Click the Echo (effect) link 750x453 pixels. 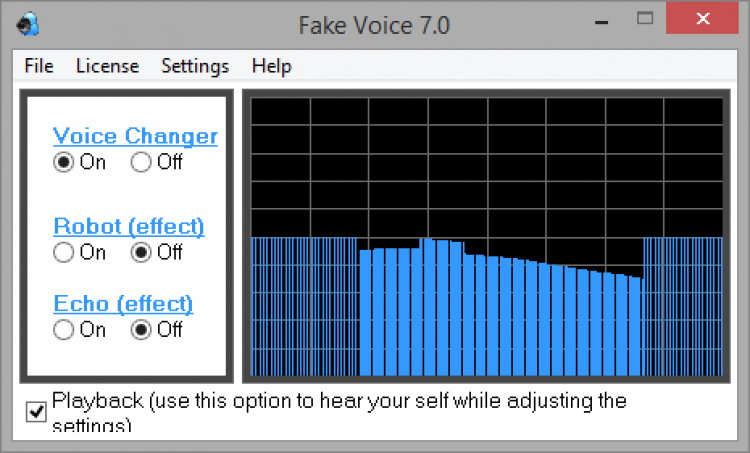pos(123,303)
